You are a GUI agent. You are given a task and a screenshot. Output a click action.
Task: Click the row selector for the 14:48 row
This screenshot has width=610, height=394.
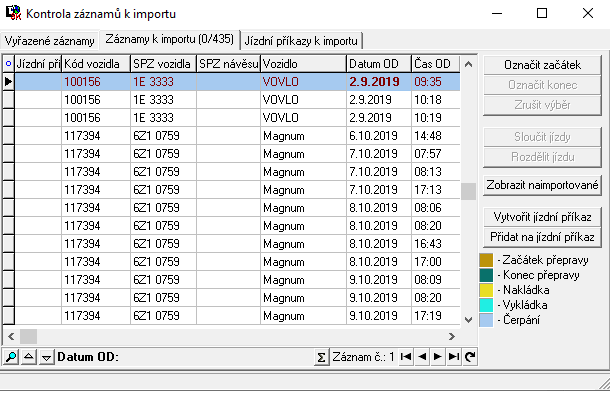(x=8, y=136)
